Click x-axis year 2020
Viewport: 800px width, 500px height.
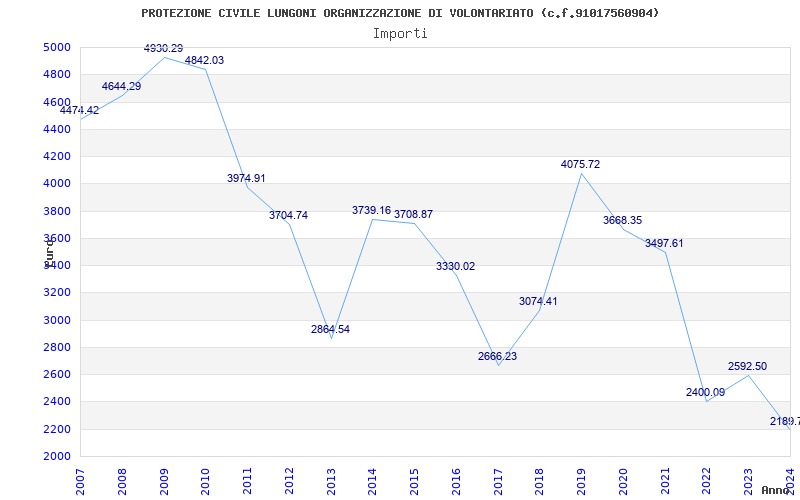click(623, 482)
